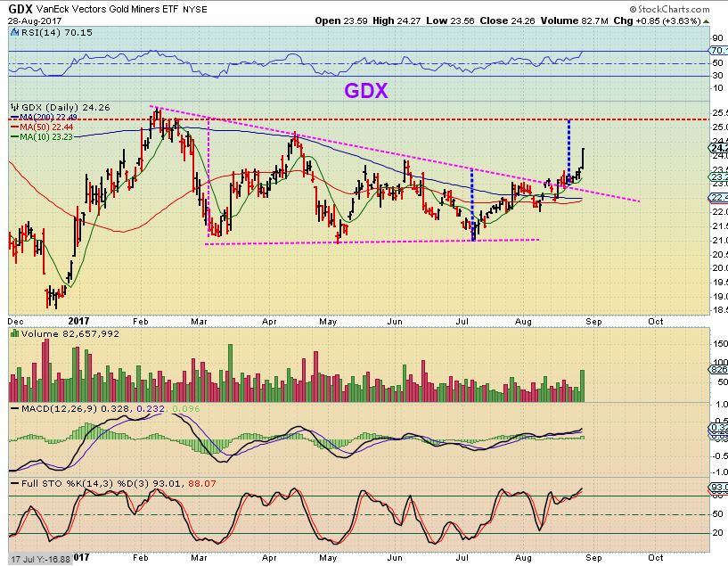Click the green up-arrow after the Chg value
This screenshot has height=566, width=728.
tap(707, 21)
